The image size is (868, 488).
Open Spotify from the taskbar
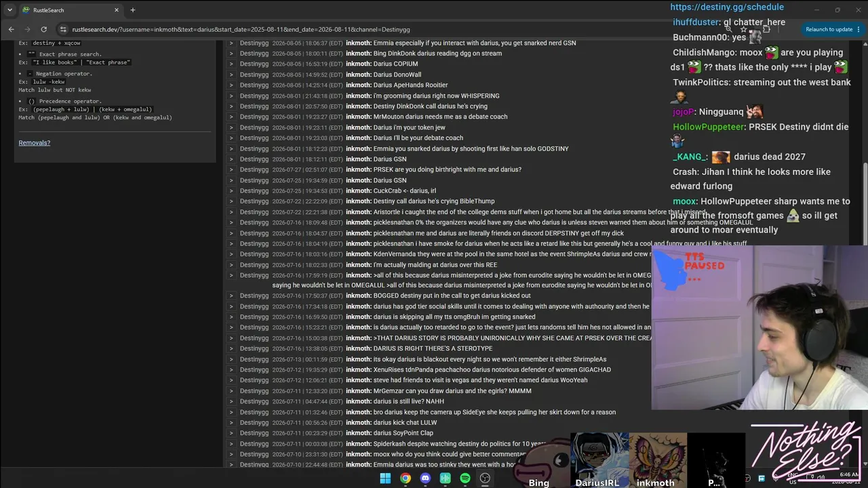click(465, 479)
